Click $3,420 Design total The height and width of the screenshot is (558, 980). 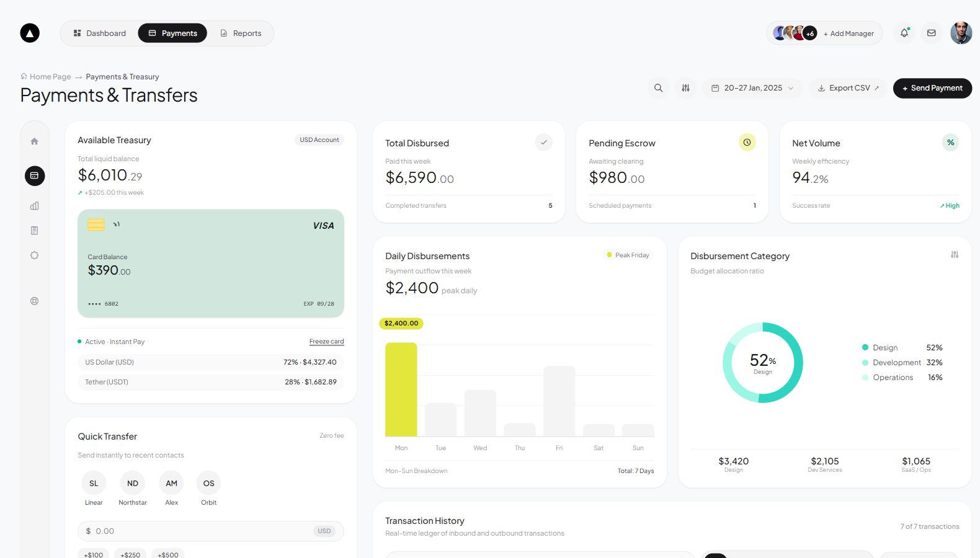point(734,464)
